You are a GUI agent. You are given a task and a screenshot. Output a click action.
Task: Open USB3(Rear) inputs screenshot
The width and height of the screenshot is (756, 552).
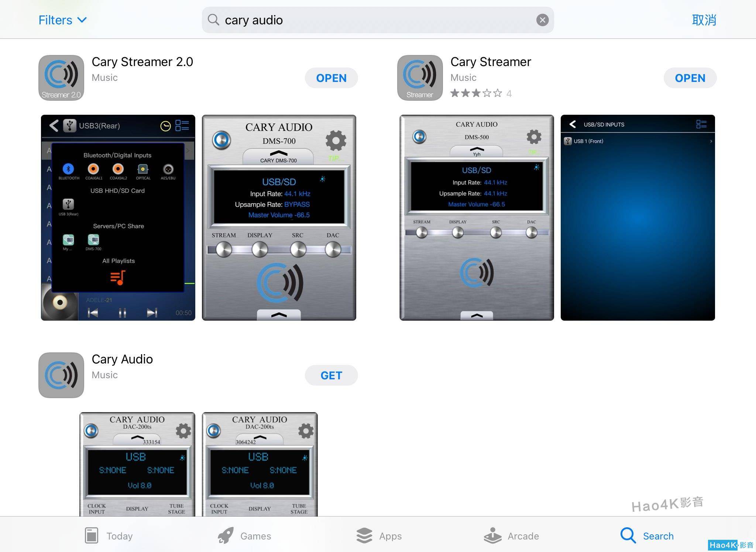pos(118,218)
